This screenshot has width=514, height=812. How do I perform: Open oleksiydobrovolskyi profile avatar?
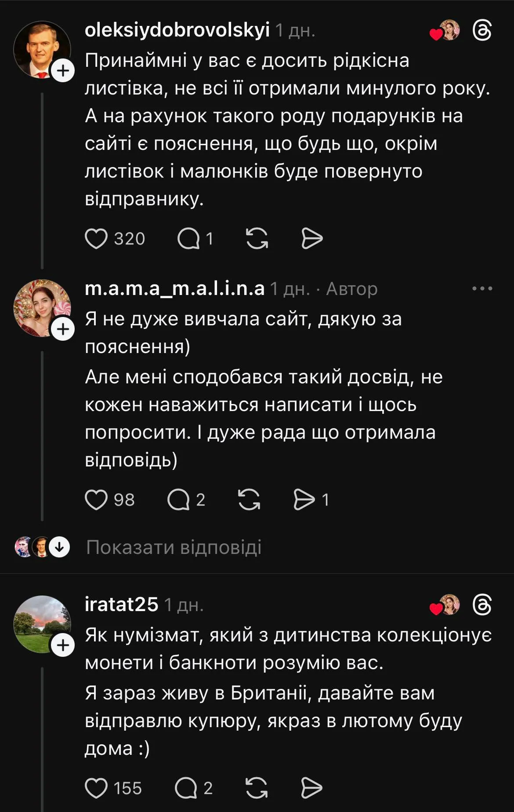(x=41, y=48)
